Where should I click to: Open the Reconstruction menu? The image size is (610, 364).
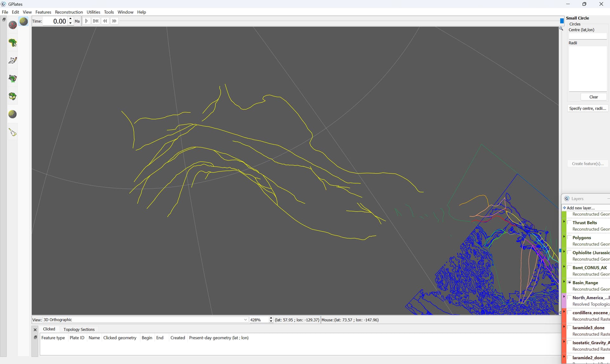[x=69, y=12]
